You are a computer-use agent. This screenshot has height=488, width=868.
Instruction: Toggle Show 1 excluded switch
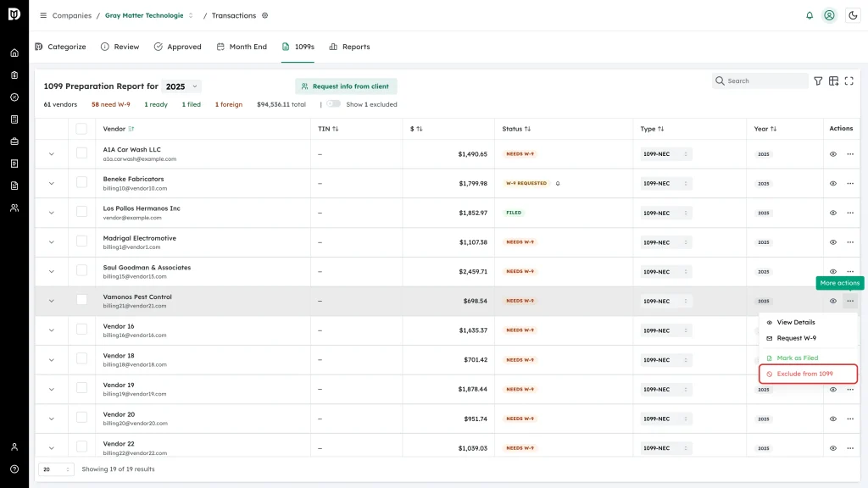click(x=333, y=104)
